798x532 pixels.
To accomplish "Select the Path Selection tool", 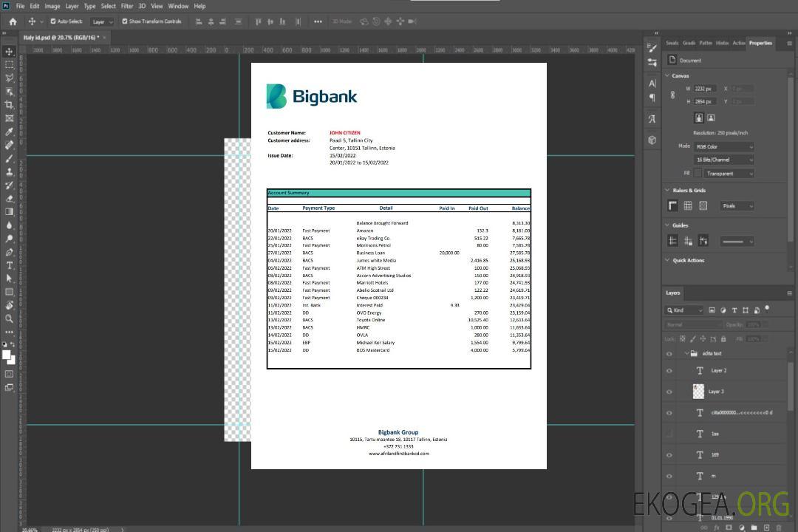I will click(9, 279).
